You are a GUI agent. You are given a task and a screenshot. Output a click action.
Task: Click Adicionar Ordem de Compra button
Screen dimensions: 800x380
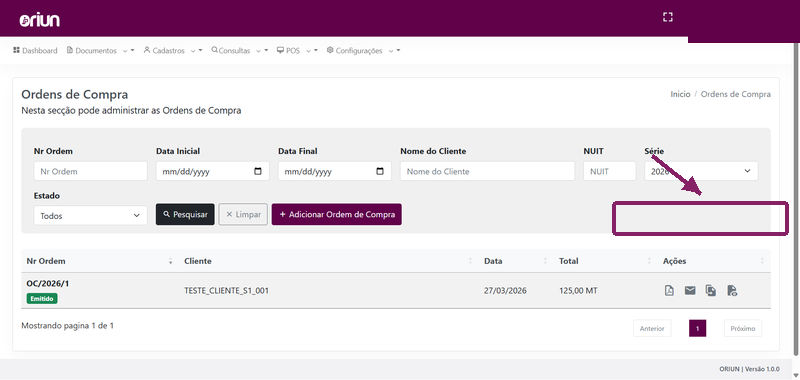point(337,214)
